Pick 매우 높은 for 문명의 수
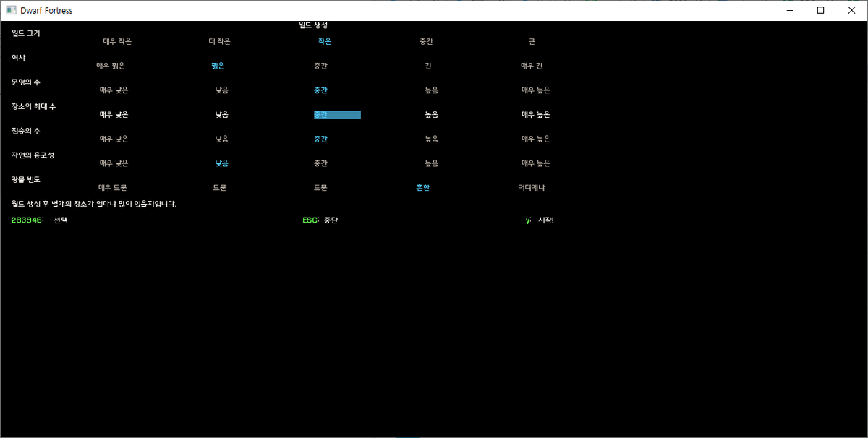The height and width of the screenshot is (438, 868). click(x=535, y=90)
